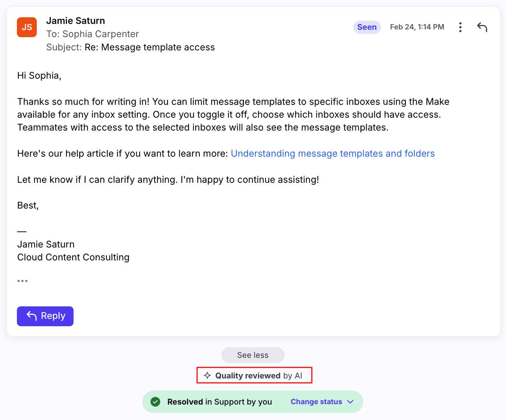Click the reply arrow icon in header
The height and width of the screenshot is (420, 506).
pos(482,27)
